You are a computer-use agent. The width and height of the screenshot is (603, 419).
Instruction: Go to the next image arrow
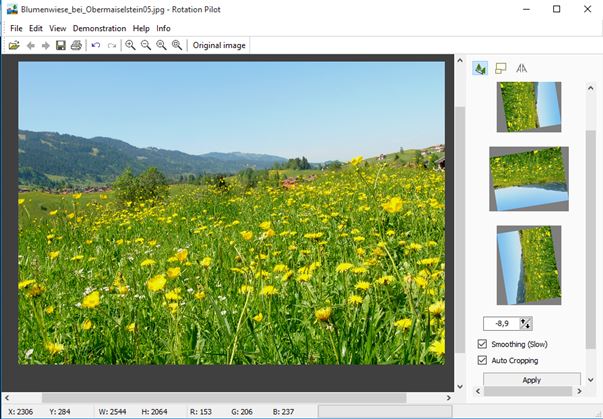pyautogui.click(x=45, y=45)
